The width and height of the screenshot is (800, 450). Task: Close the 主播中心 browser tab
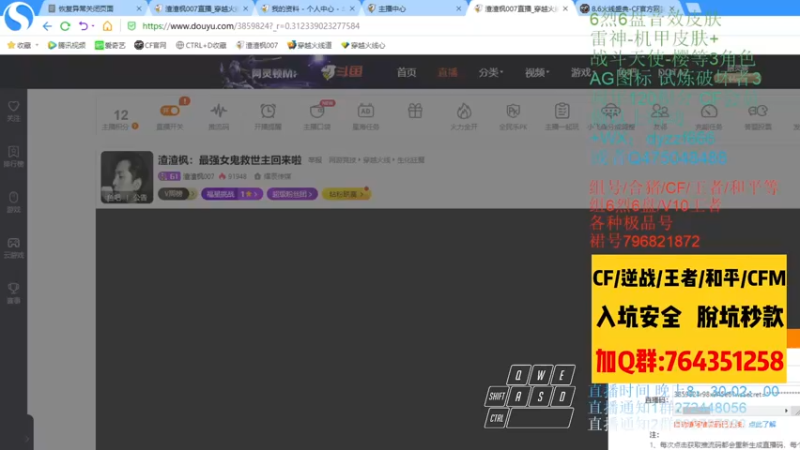coord(458,9)
